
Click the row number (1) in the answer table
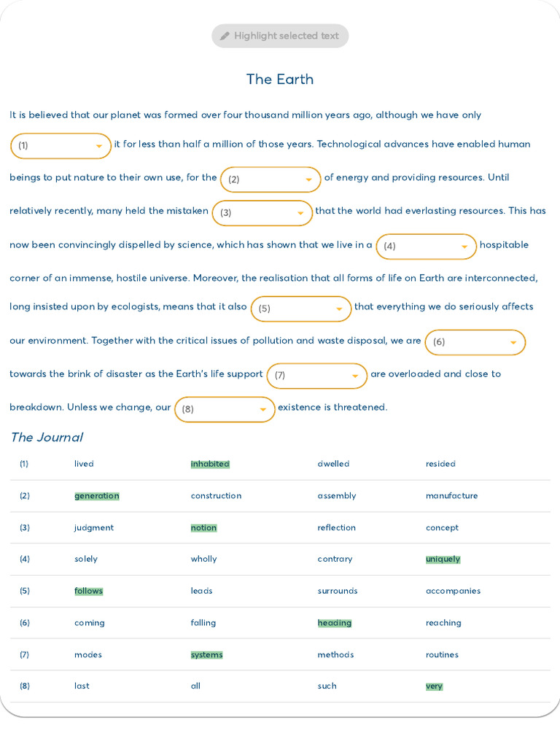point(24,463)
